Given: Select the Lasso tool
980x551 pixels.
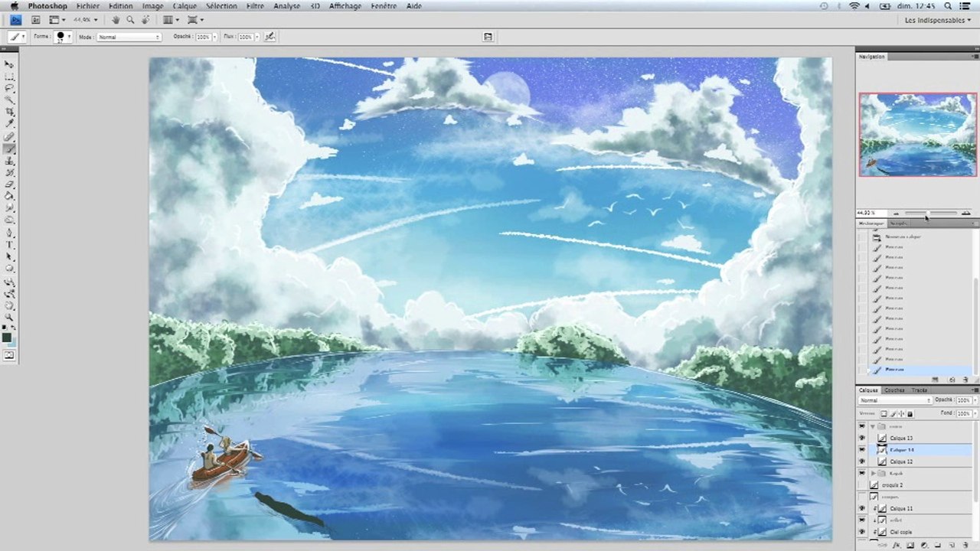Looking at the screenshot, I should coord(9,89).
